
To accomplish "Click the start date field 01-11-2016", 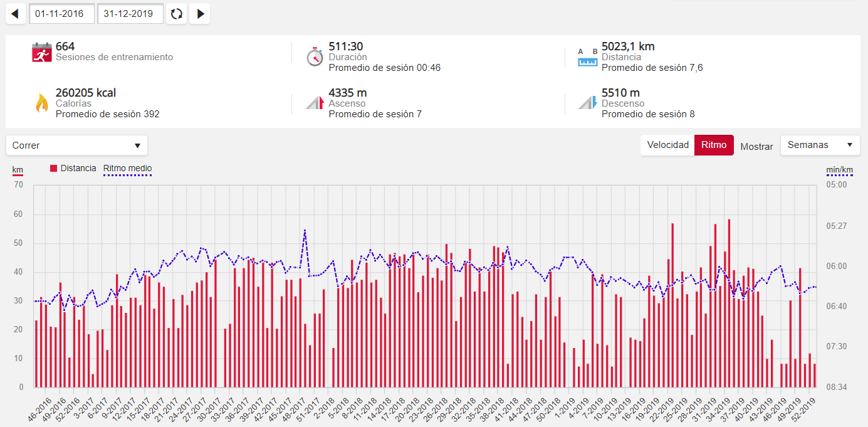I will (61, 14).
